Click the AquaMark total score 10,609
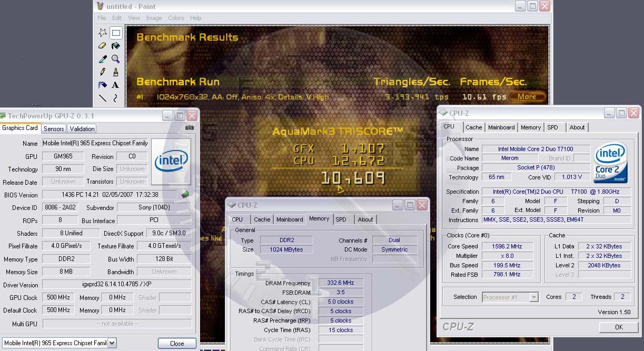 point(353,178)
